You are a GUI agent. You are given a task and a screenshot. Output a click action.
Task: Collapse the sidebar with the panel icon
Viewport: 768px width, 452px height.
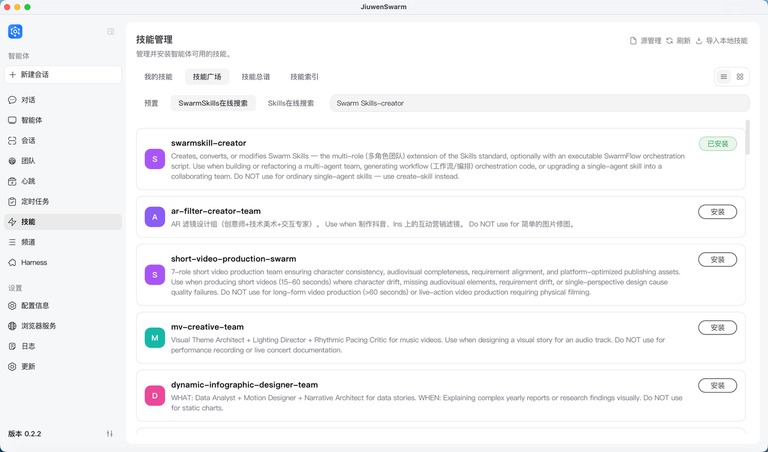coord(111,31)
